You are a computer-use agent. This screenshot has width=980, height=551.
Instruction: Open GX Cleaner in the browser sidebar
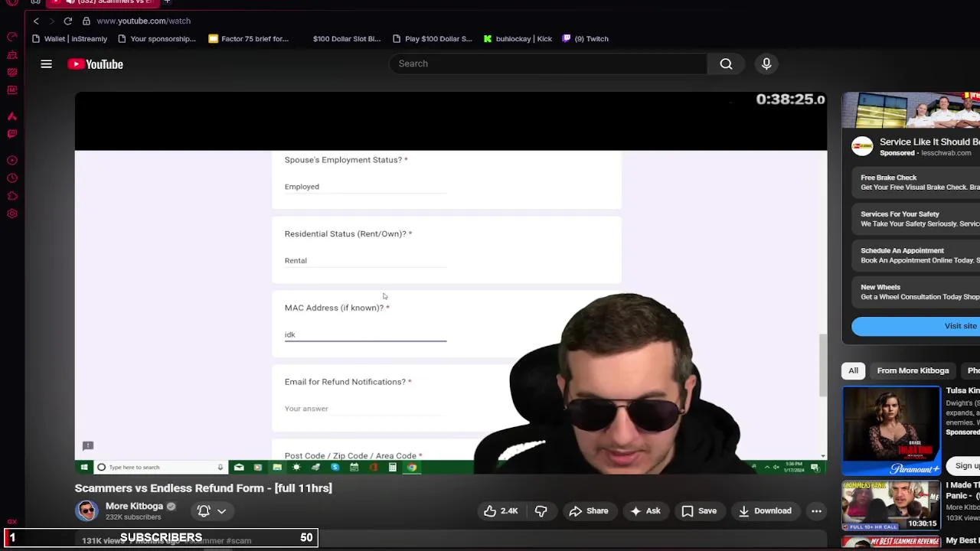pyautogui.click(x=12, y=54)
